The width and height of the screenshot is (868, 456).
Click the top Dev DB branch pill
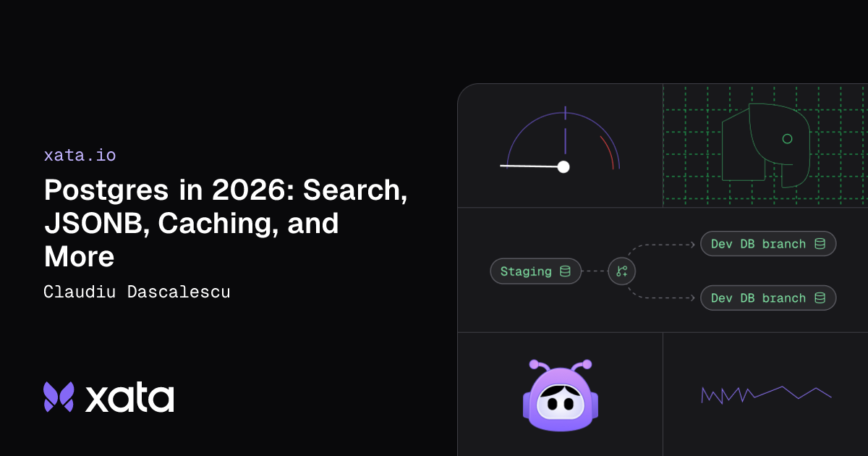click(768, 244)
